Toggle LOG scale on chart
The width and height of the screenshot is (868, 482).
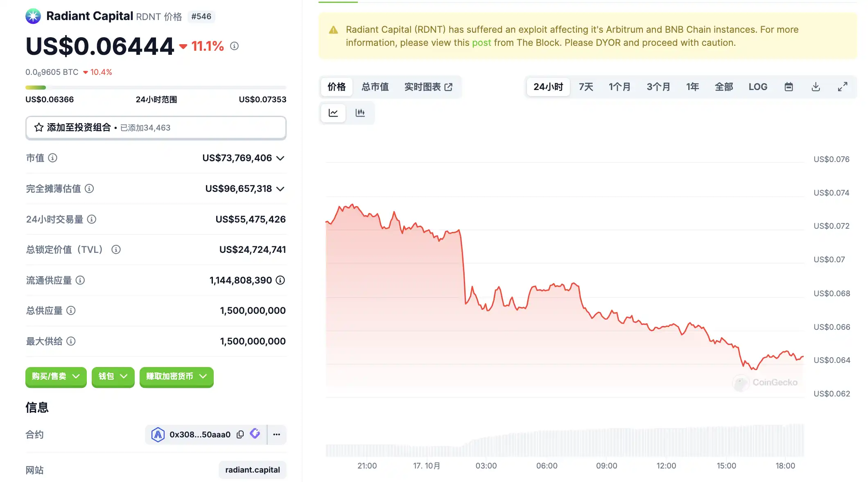coord(758,87)
